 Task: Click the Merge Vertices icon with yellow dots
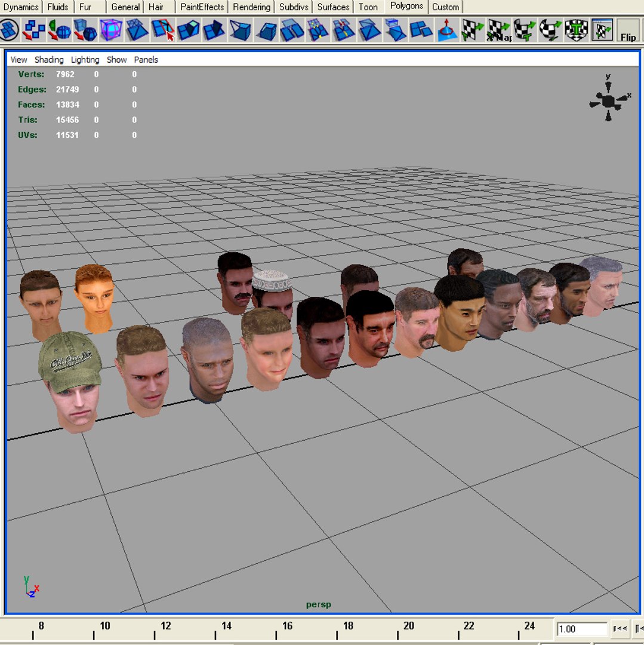click(318, 30)
